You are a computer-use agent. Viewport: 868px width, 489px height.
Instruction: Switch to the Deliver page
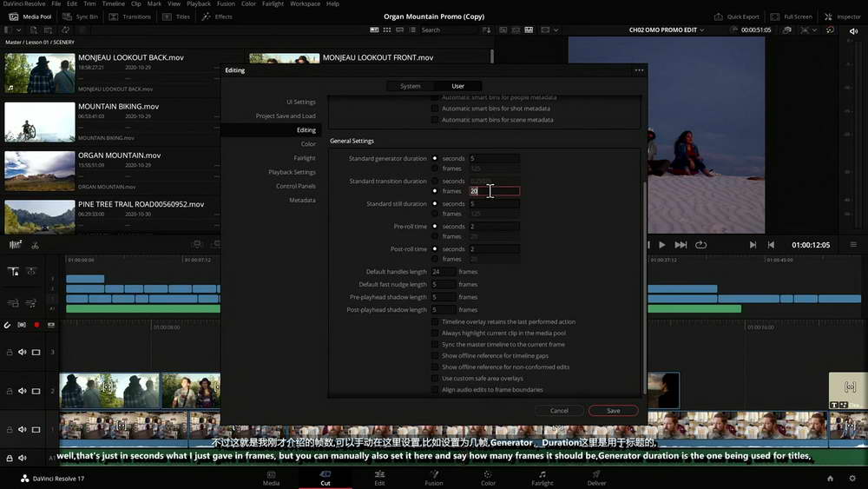click(596, 478)
